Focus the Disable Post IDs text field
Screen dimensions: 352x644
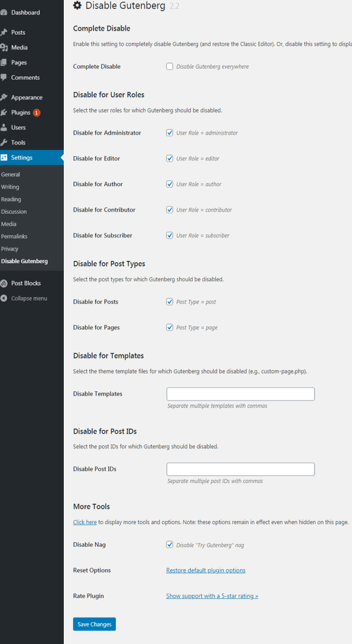point(240,469)
